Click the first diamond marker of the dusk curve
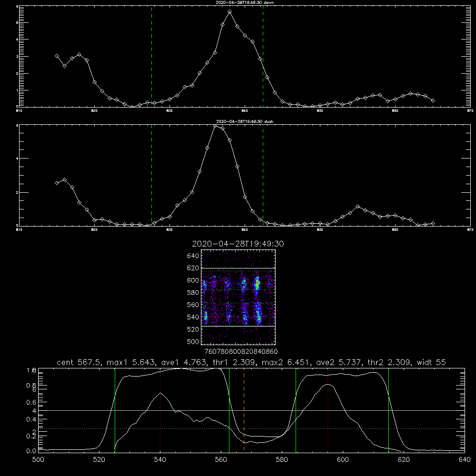The width and height of the screenshot is (476, 476). pyautogui.click(x=57, y=183)
